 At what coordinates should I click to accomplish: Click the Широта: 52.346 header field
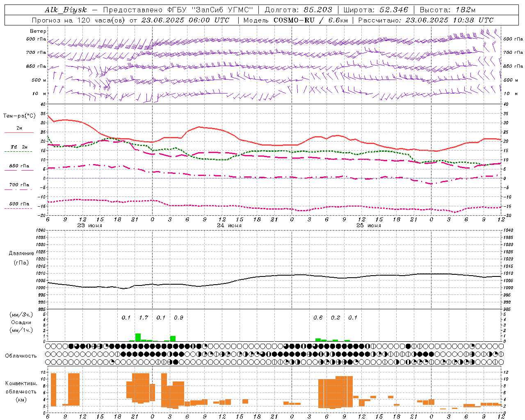coord(376,10)
